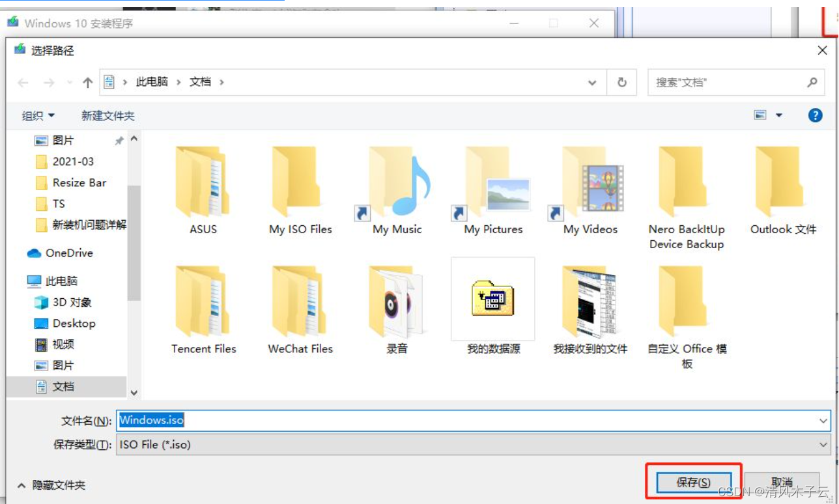Viewport: 839px width, 504px height.
Task: Select the 我的数据源 folder icon
Action: 493,299
